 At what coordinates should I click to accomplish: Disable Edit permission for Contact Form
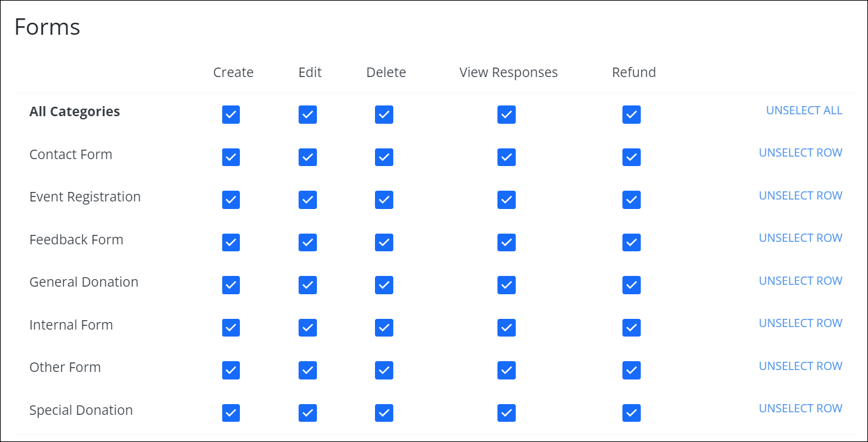point(307,157)
